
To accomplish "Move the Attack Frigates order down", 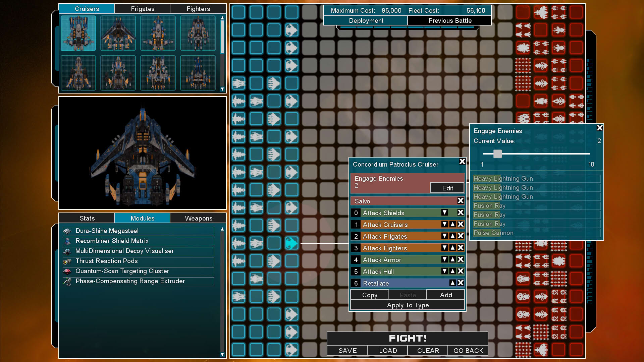I will pos(444,236).
